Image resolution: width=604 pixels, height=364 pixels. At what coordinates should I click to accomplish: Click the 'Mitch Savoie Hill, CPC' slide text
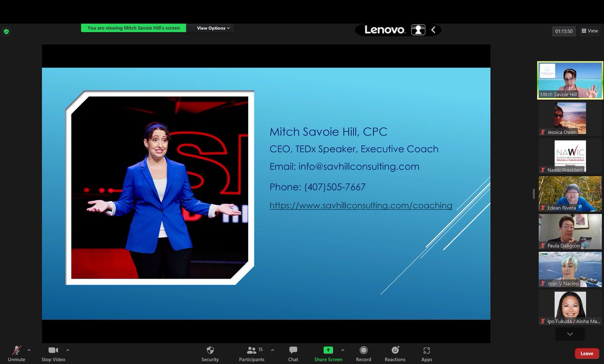pos(328,132)
